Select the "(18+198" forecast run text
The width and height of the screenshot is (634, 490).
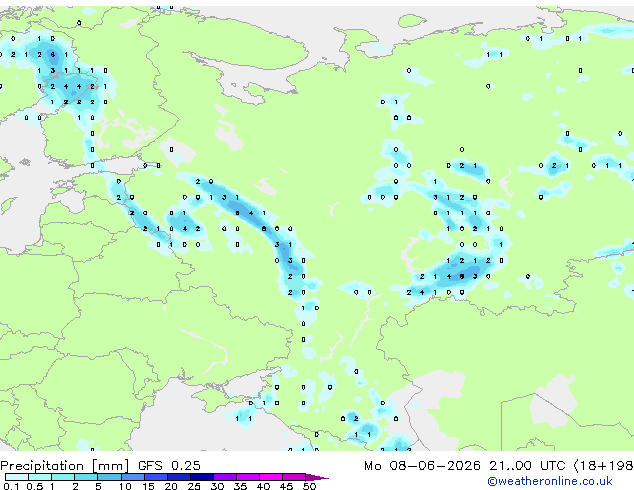604,466
